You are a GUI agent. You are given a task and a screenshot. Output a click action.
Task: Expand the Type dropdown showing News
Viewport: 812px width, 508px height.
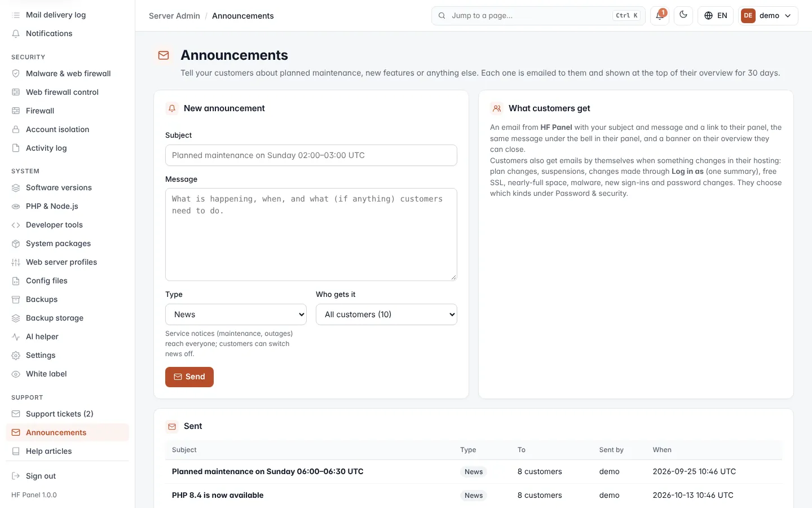click(236, 314)
